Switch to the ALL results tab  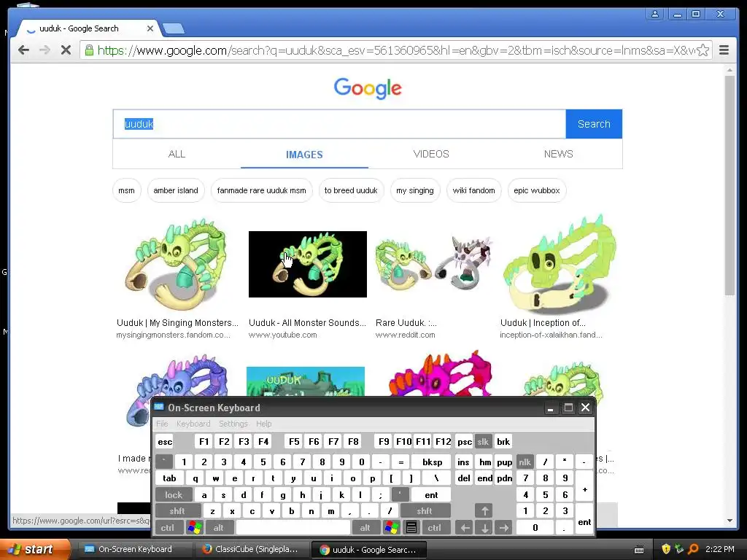177,154
